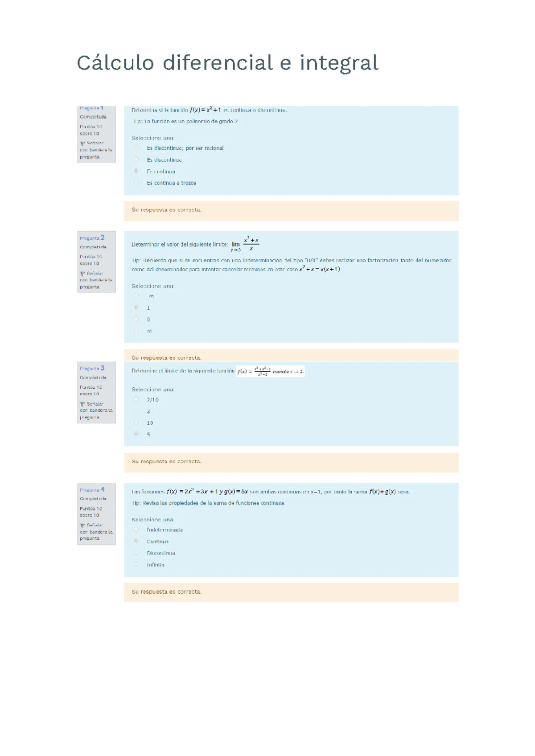Click the flag icon for Pregunta 1
The image size is (535, 756).
(82, 144)
